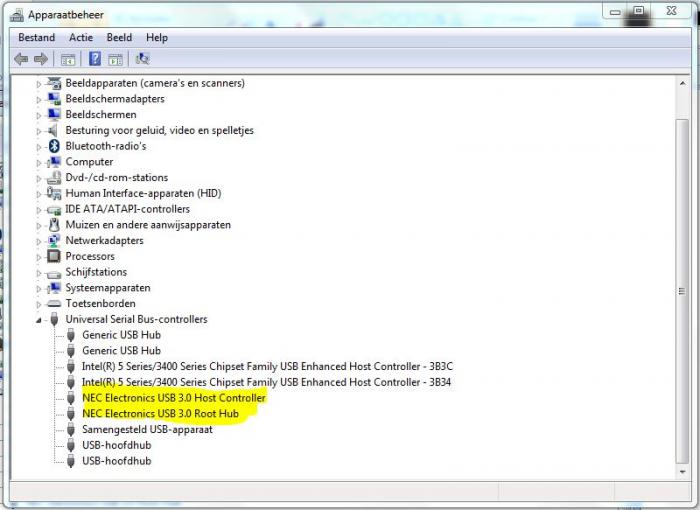
Task: Click the vertical scrollbar thumb
Action: (x=682, y=291)
